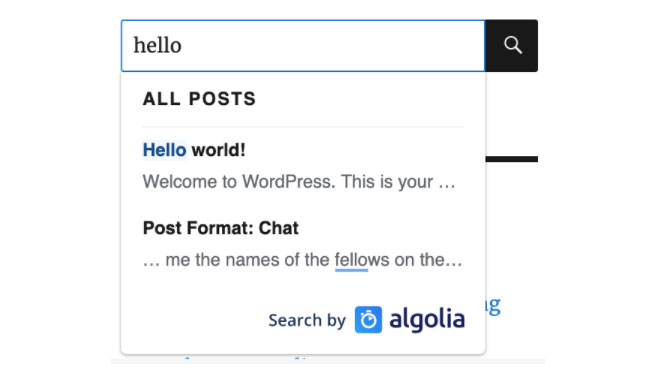Screen dimensions: 665x385
Task: Click the thick black bar beside the dropdown
Action: (512, 159)
